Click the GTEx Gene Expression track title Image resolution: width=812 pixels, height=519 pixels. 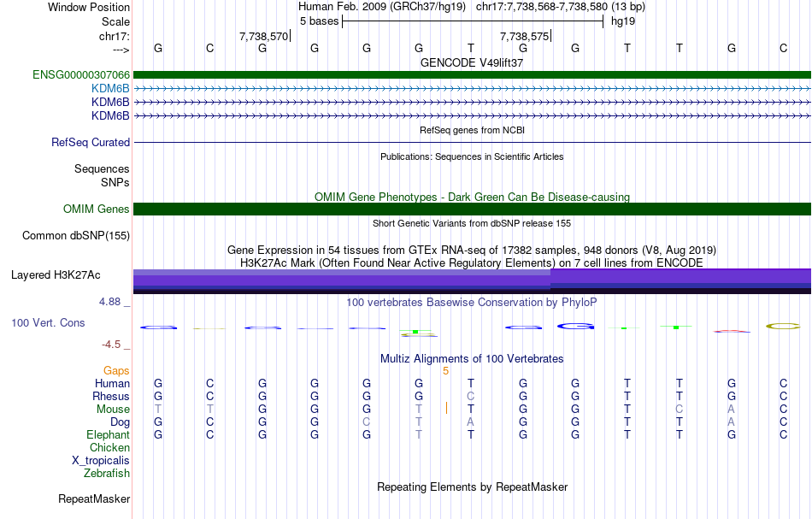(472, 251)
